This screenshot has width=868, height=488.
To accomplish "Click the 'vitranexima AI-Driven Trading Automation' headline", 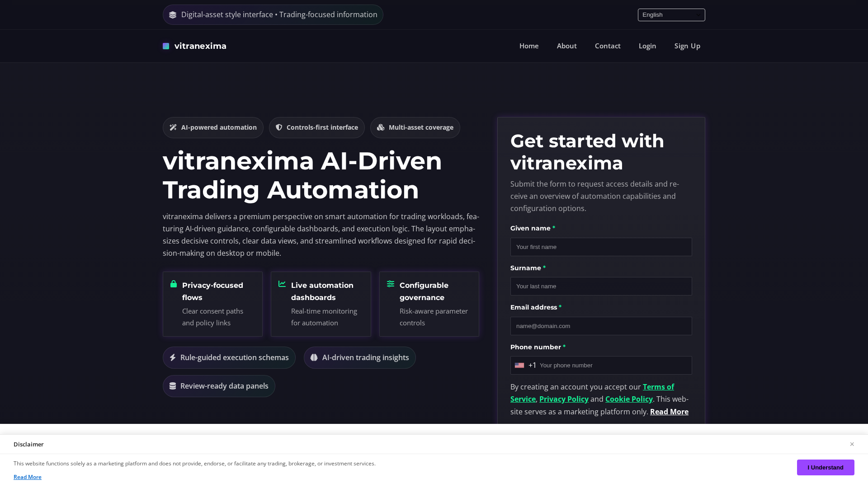I will click(x=302, y=175).
